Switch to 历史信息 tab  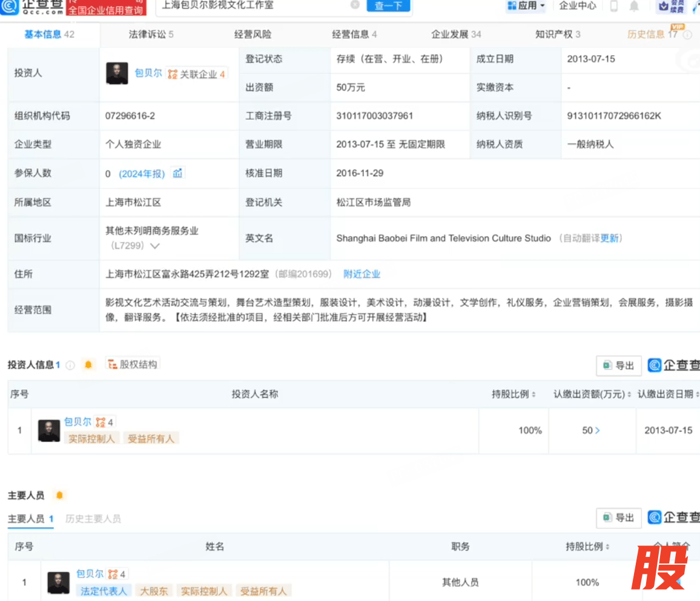click(x=652, y=34)
